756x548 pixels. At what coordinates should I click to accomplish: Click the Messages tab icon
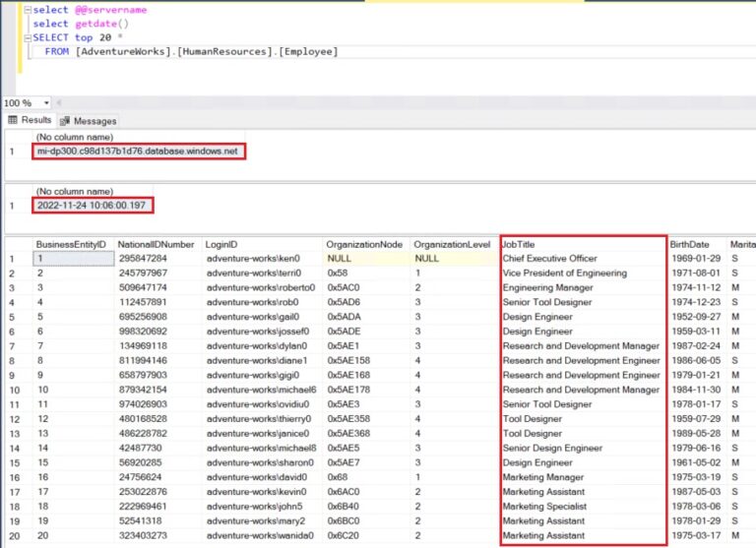pos(65,120)
